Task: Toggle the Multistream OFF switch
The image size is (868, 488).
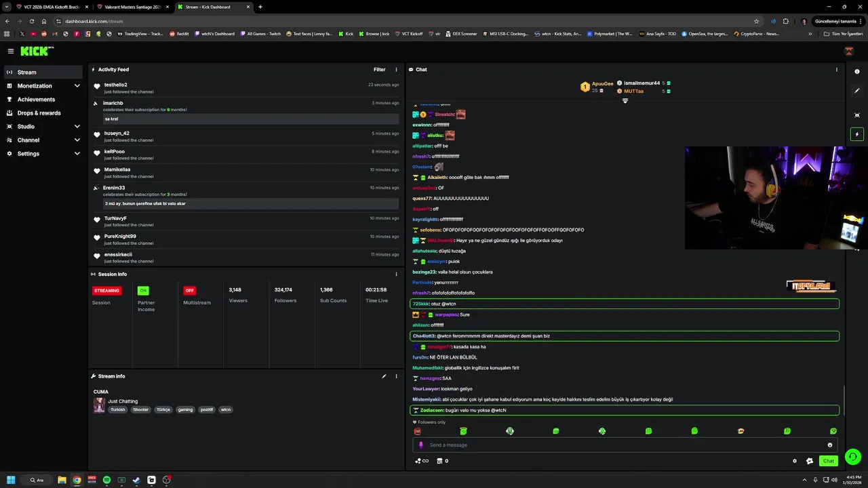Action: tap(190, 290)
